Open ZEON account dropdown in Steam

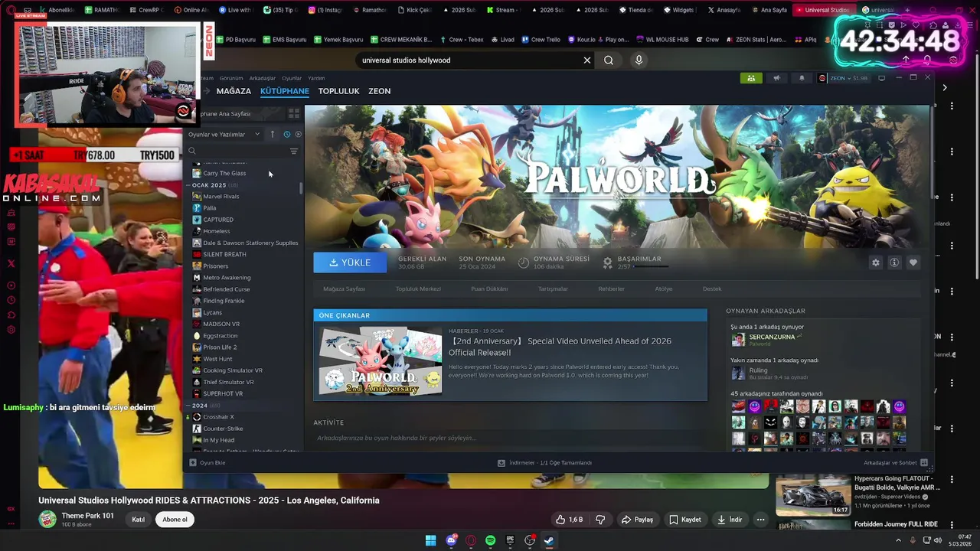click(x=843, y=78)
